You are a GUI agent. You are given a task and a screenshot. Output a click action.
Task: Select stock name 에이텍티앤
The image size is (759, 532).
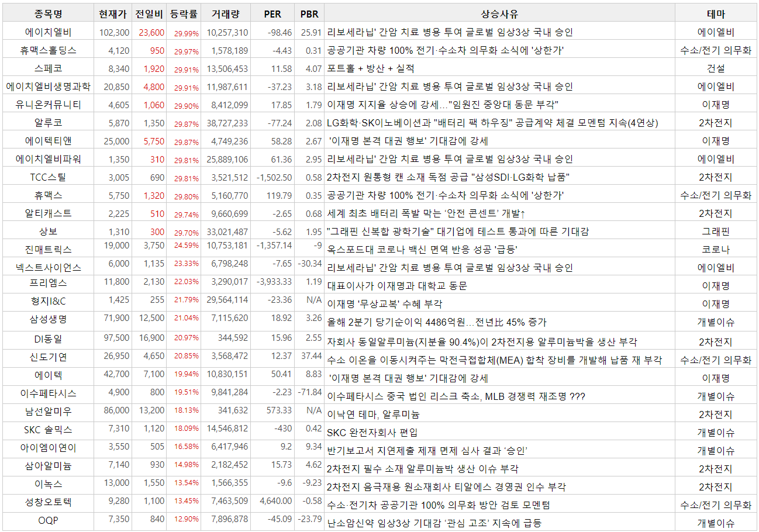click(48, 141)
